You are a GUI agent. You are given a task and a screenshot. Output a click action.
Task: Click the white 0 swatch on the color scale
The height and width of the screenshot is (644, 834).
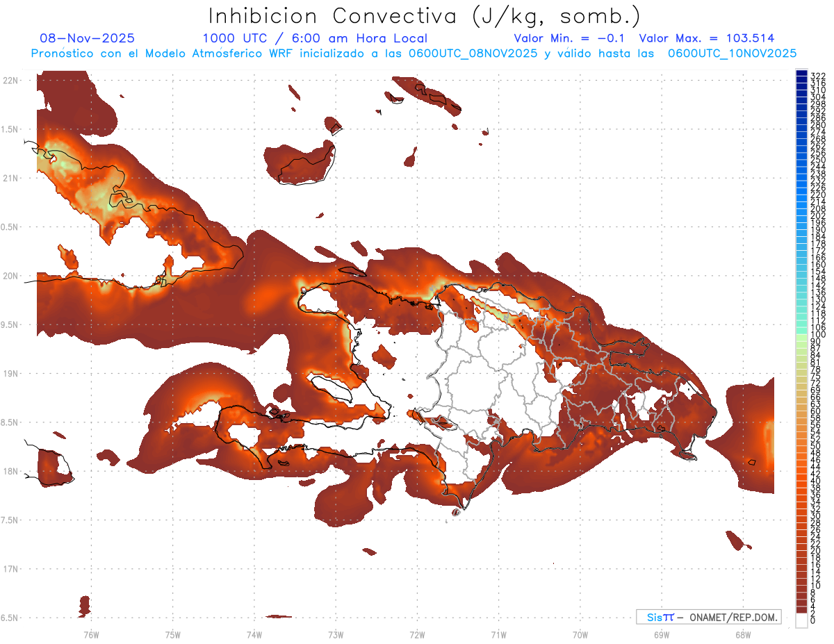click(x=801, y=621)
